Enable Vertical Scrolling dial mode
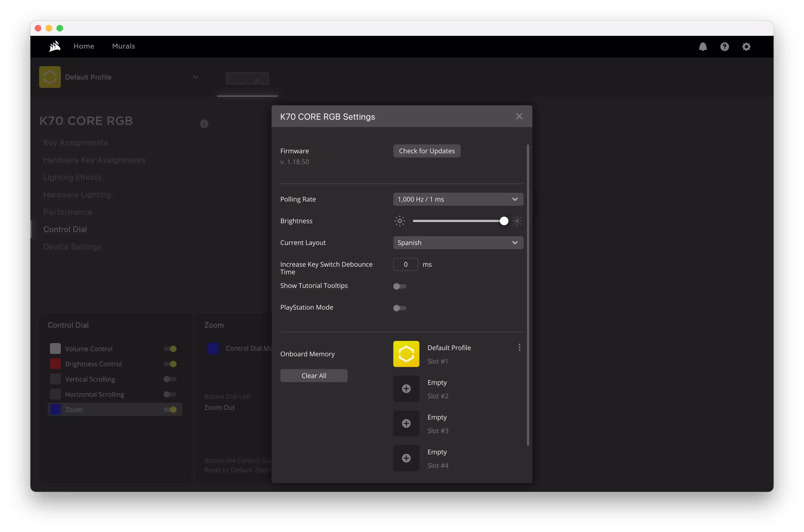The width and height of the screenshot is (804, 532). click(170, 379)
